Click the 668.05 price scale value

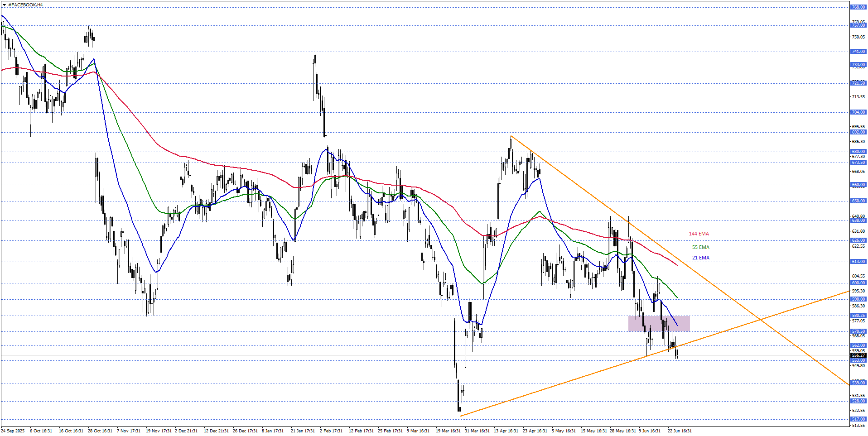tap(858, 172)
